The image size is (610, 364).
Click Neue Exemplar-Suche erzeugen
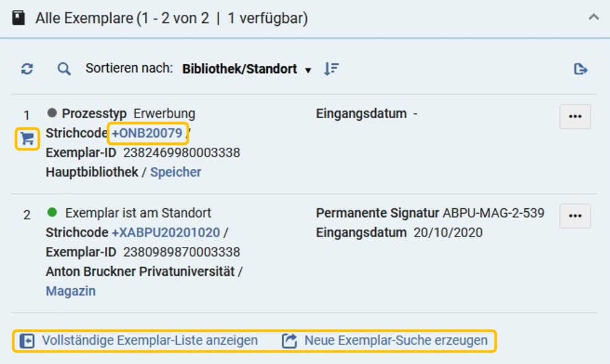[396, 341]
